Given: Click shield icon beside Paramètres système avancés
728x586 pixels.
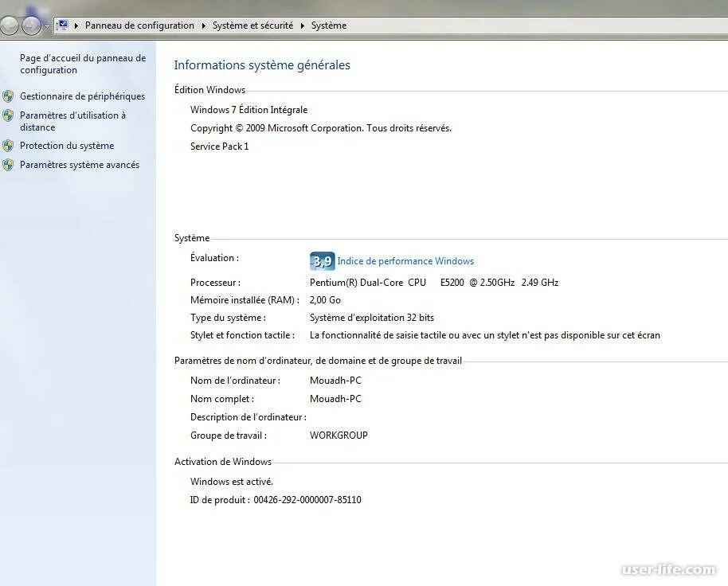Looking at the screenshot, I should click(x=8, y=165).
